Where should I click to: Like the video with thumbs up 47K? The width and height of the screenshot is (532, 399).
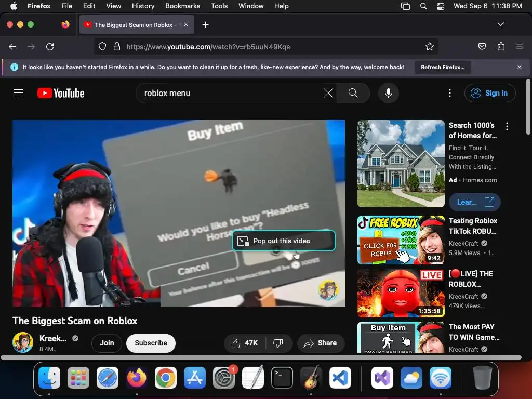coord(244,343)
